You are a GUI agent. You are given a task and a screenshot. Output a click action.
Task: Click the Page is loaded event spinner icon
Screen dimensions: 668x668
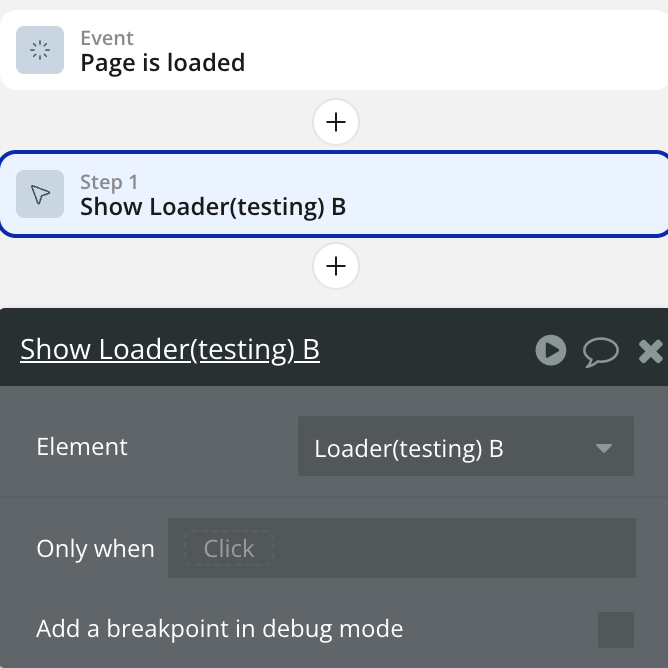tap(40, 50)
